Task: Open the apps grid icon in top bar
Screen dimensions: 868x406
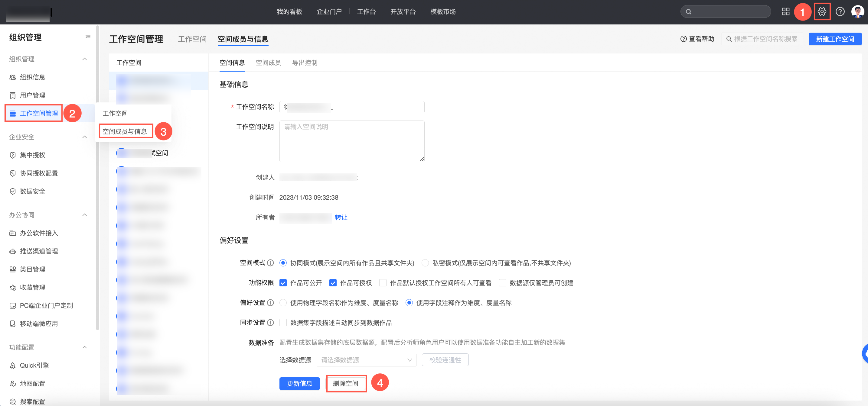Action: (x=785, y=12)
